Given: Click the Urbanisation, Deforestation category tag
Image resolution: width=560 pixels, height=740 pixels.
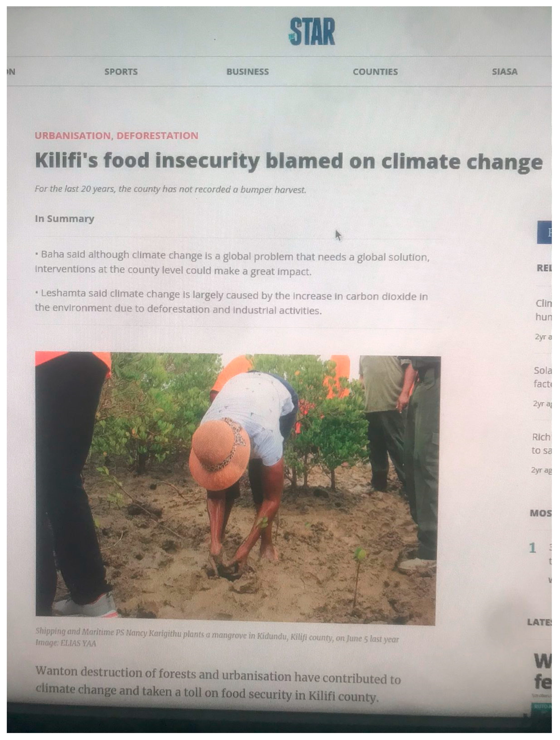Looking at the screenshot, I should 117,135.
